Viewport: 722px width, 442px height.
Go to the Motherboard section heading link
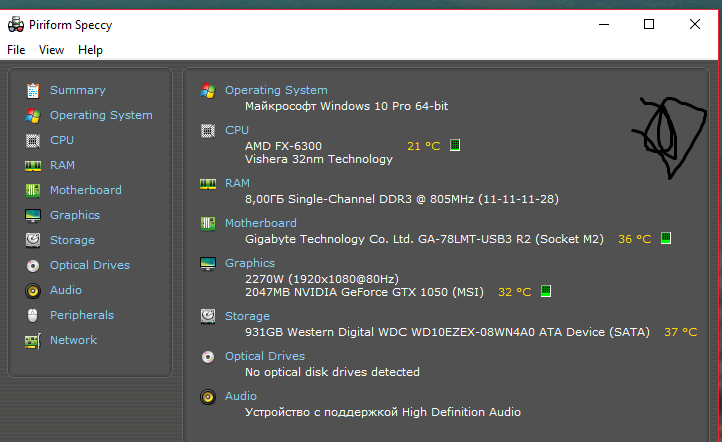tap(260, 223)
